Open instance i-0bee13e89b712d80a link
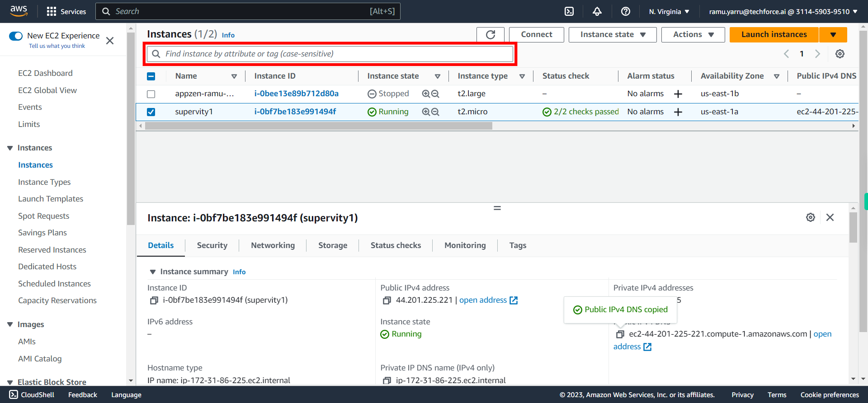Viewport: 868px width, 403px height. 296,94
